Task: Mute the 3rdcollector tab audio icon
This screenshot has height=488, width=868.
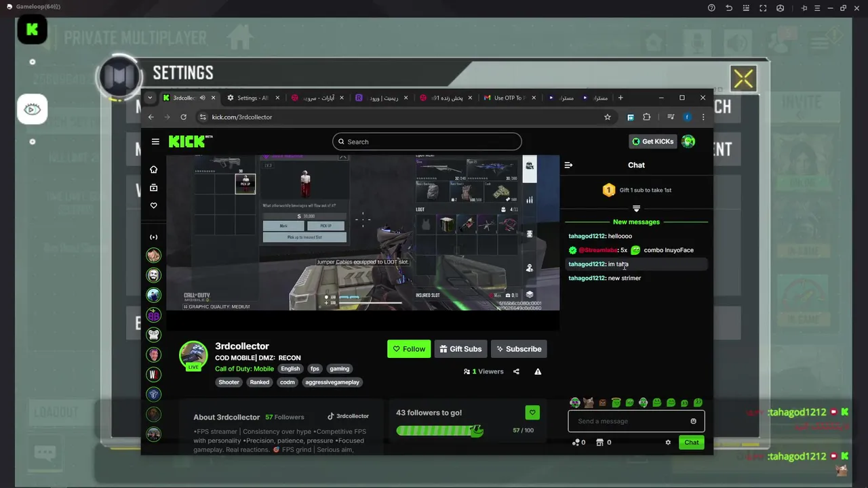Action: pyautogui.click(x=202, y=98)
